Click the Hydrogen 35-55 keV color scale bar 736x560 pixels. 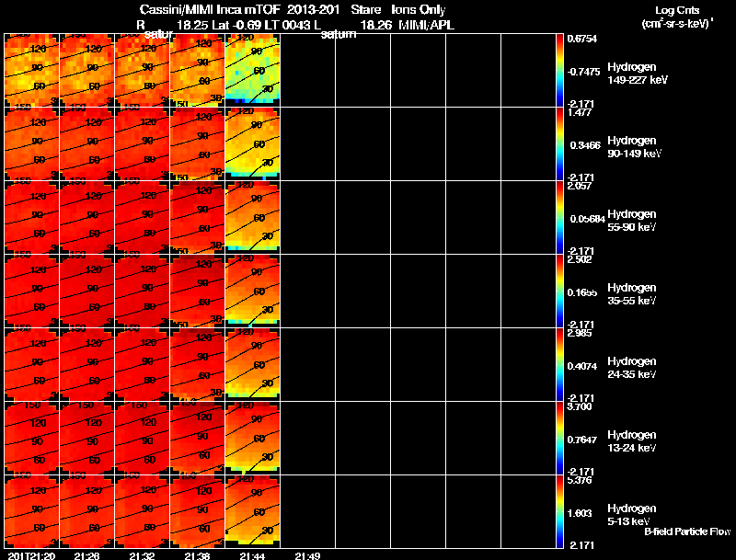tap(559, 291)
